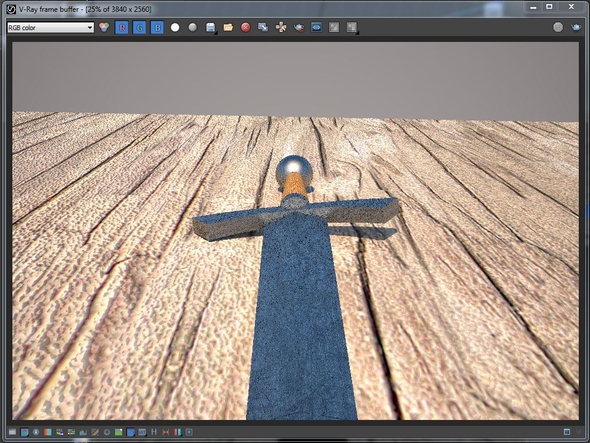Click the rendered sword image area
This screenshot has width=590, height=443.
(295, 231)
